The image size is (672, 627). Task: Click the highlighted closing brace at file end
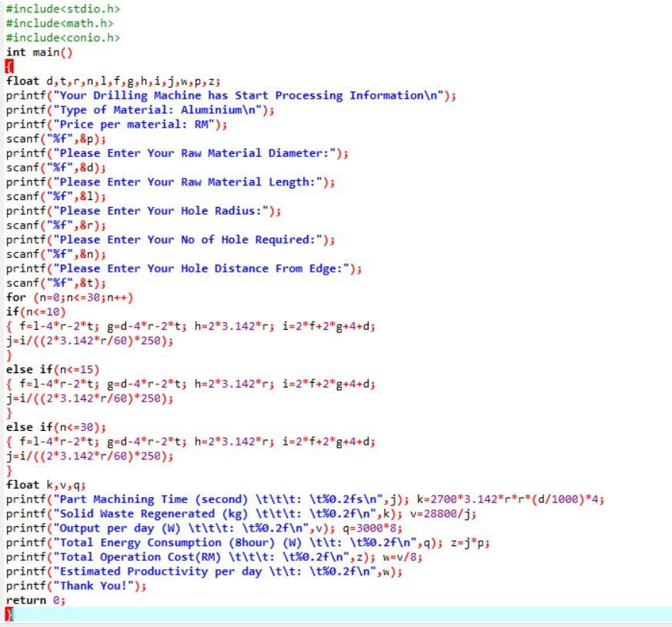[8, 614]
